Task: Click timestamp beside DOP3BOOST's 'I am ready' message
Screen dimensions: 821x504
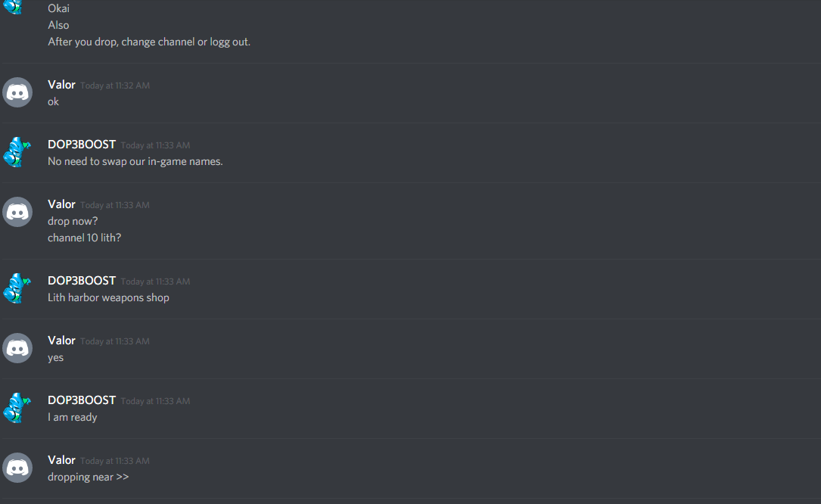Action: click(x=155, y=401)
